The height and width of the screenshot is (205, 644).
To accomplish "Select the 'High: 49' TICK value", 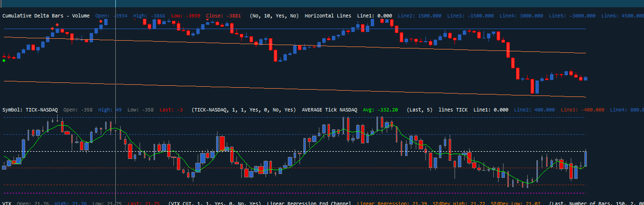I will [x=110, y=110].
